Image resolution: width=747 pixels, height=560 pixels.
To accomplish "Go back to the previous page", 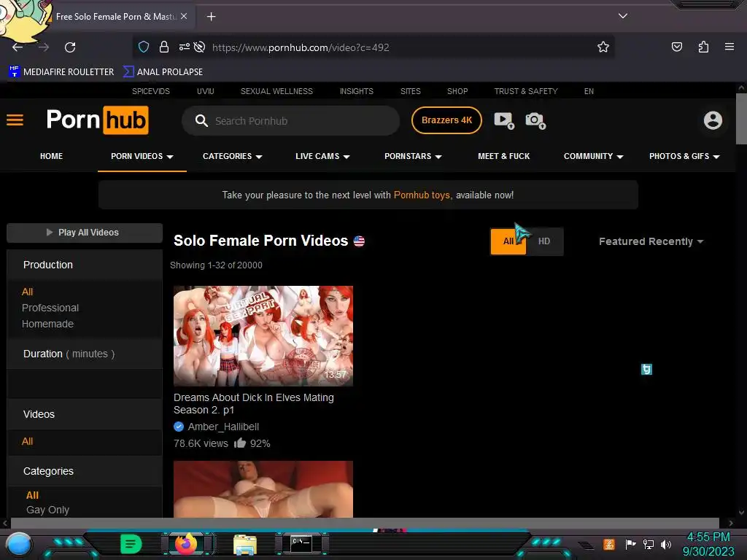I will coord(18,47).
